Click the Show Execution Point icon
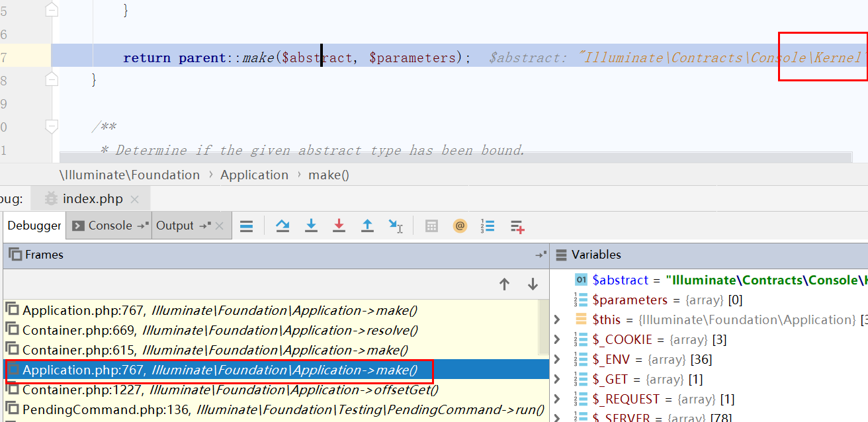868x422 pixels. pyautogui.click(x=246, y=226)
